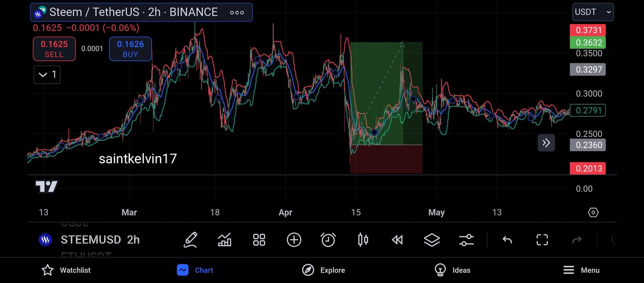644x283 pixels.
Task: Open the alarm clock alert icon
Action: pyautogui.click(x=328, y=240)
